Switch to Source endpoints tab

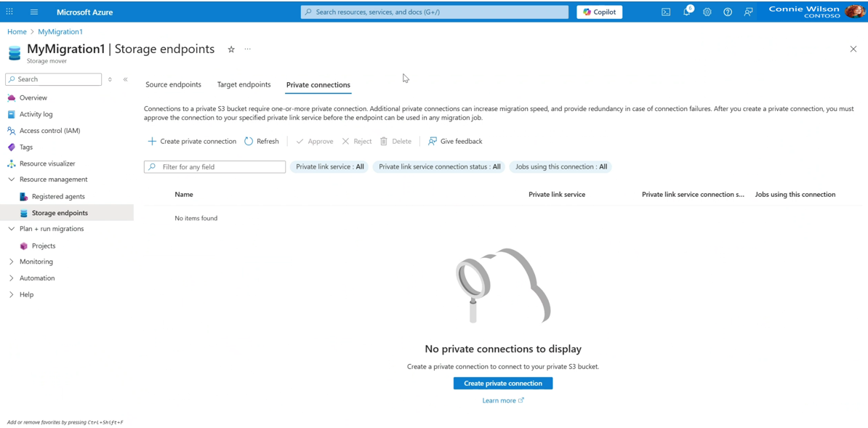coord(173,85)
